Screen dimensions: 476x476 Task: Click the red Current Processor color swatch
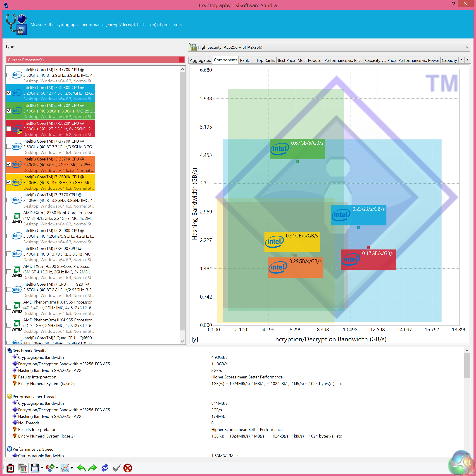(x=182, y=60)
